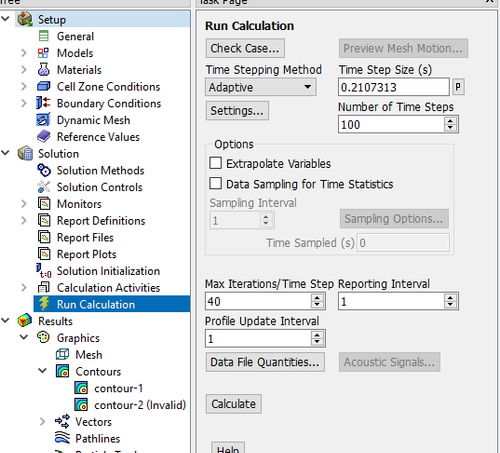Click the Cell Zone Conditions icon
The width and height of the screenshot is (500, 453).
click(44, 86)
